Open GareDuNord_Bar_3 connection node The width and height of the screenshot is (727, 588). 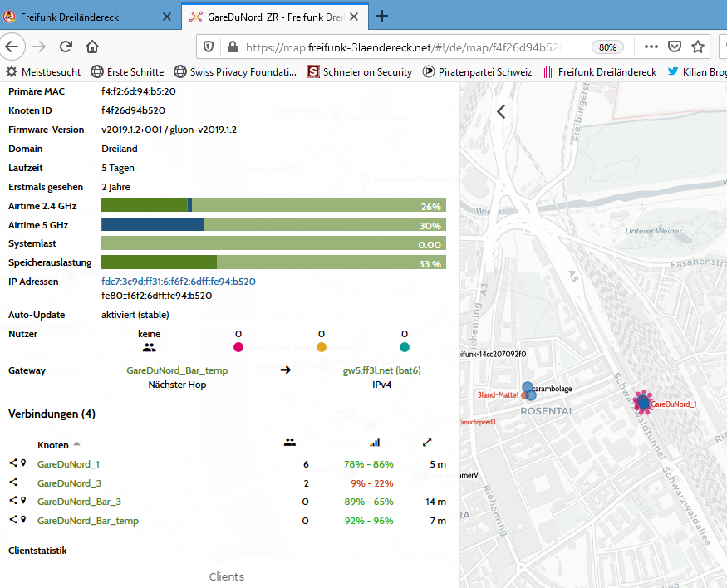[79, 502]
